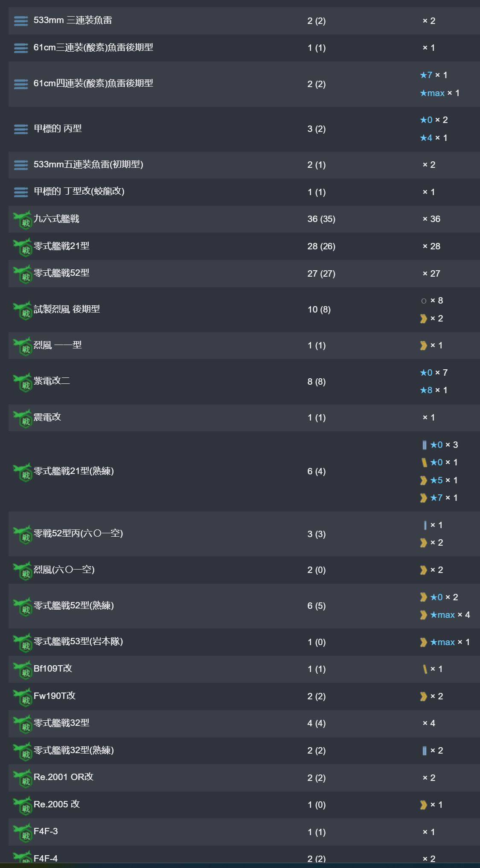Click blue proficiency bars in 零式艦戦32型(熟練) row

click(424, 751)
